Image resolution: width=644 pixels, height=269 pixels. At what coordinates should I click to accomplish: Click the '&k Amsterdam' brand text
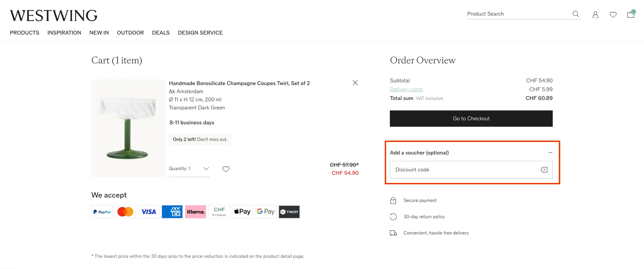point(186,91)
